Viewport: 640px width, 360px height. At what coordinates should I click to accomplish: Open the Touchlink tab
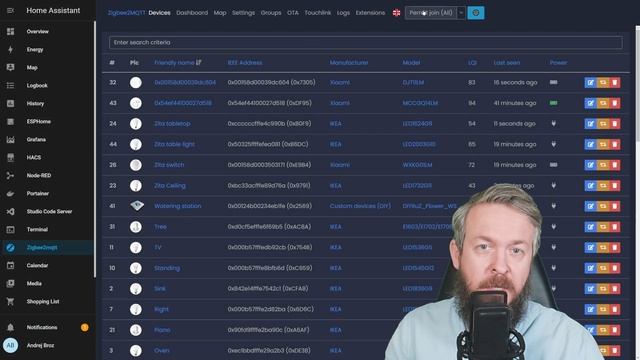click(x=318, y=13)
